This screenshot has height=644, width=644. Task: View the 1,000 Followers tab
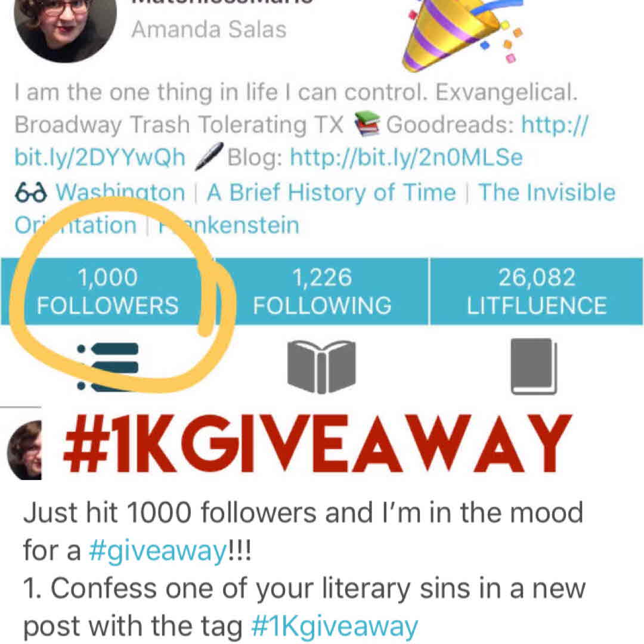point(107,291)
